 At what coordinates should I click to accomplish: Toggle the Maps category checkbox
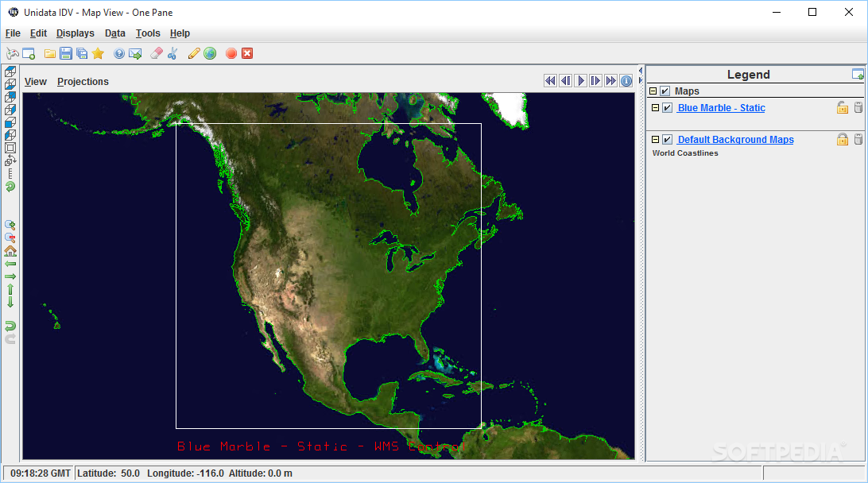pos(665,91)
